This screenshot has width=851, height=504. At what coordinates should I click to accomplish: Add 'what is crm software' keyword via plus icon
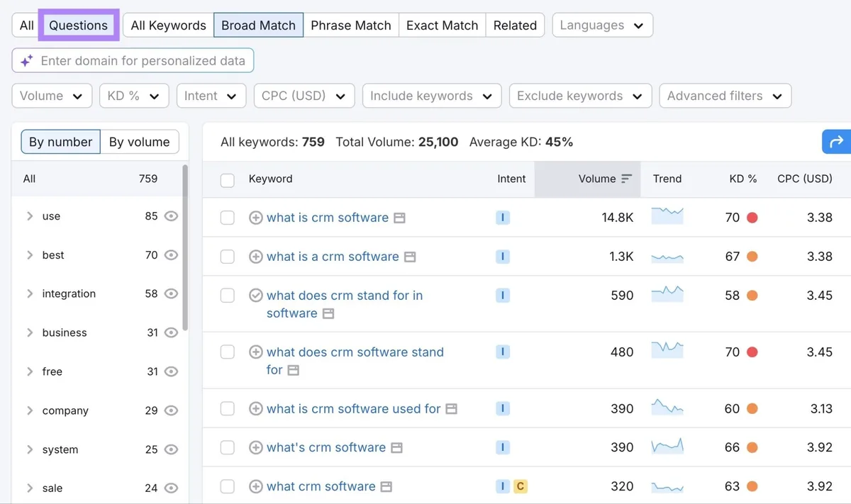256,218
